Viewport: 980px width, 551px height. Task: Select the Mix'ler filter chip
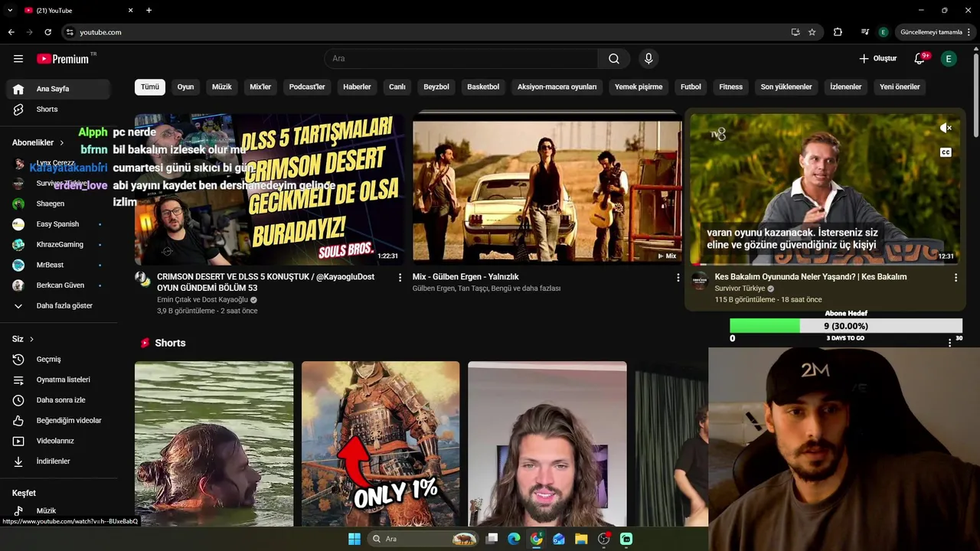260,87
